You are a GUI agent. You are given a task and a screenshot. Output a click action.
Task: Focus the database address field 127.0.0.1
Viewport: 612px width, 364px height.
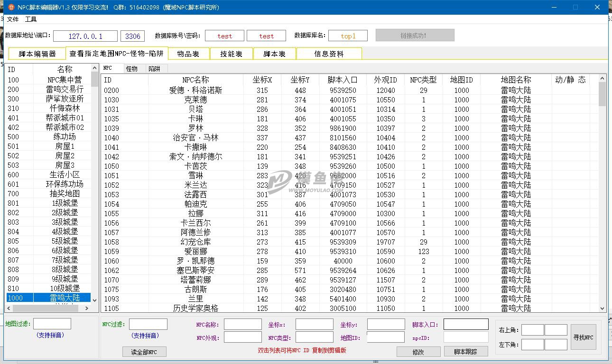[85, 36]
